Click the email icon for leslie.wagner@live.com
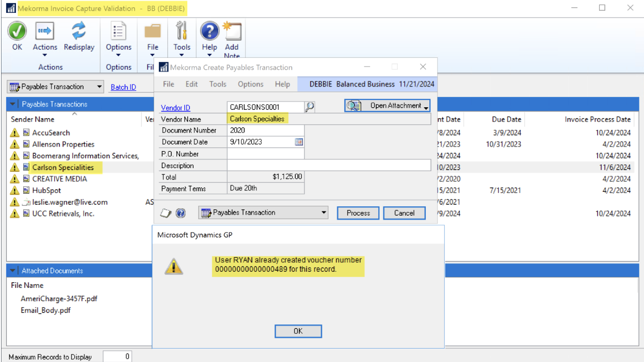This screenshot has width=644, height=362. coord(26,202)
